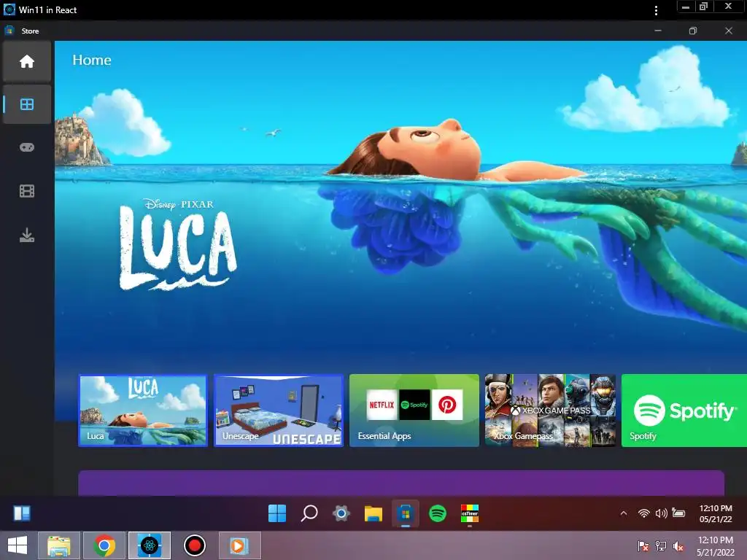Maximize the Store window
The image size is (747, 560).
point(693,31)
